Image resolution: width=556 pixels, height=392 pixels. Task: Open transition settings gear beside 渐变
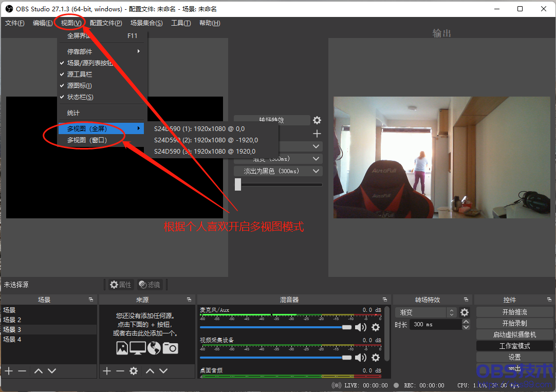(465, 312)
